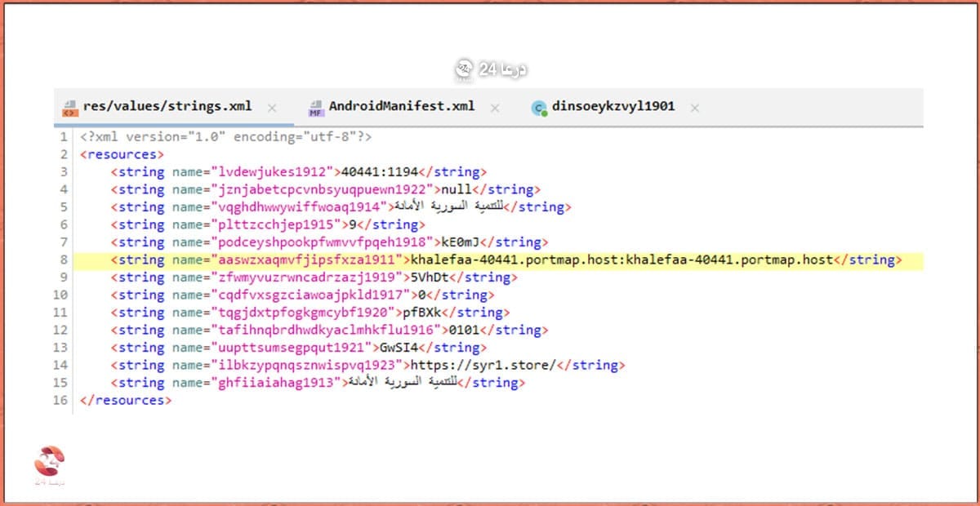Close the dinsoeykzvyl1901 tab
The width and height of the screenshot is (980, 506).
[x=694, y=108]
